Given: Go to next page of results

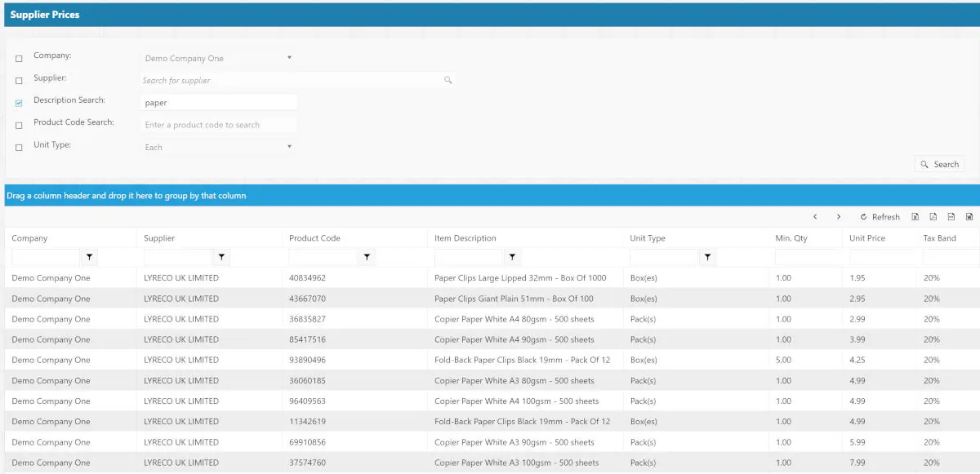Looking at the screenshot, I should 839,217.
